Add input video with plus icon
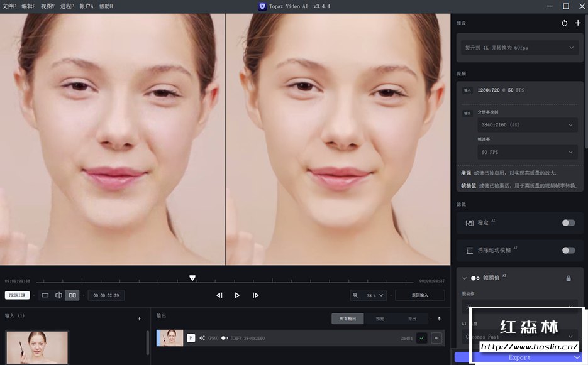This screenshot has height=365, width=588. tap(139, 319)
